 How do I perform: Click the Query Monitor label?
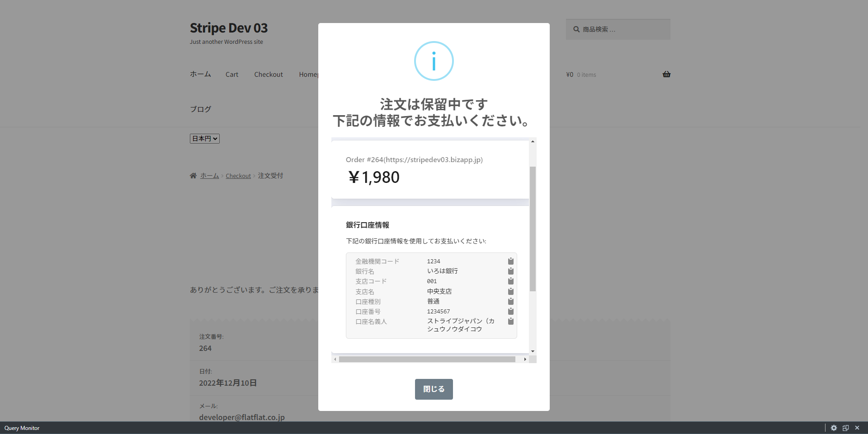[x=22, y=428]
